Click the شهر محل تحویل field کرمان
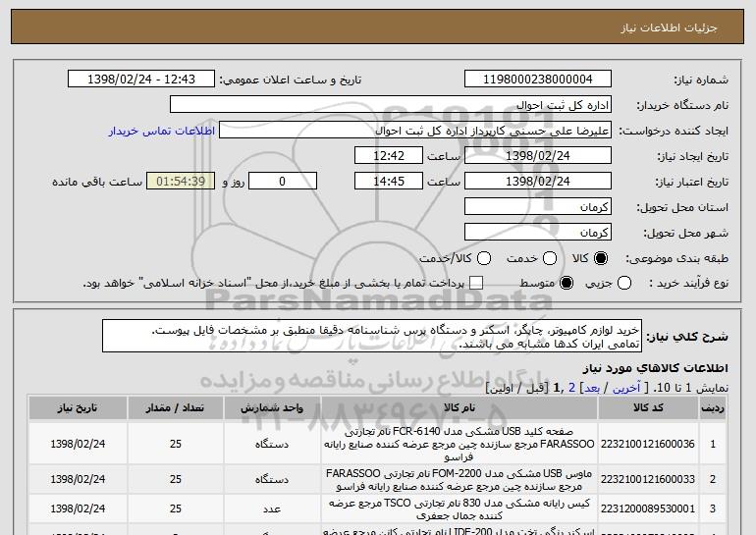The height and width of the screenshot is (535, 756). (x=538, y=233)
